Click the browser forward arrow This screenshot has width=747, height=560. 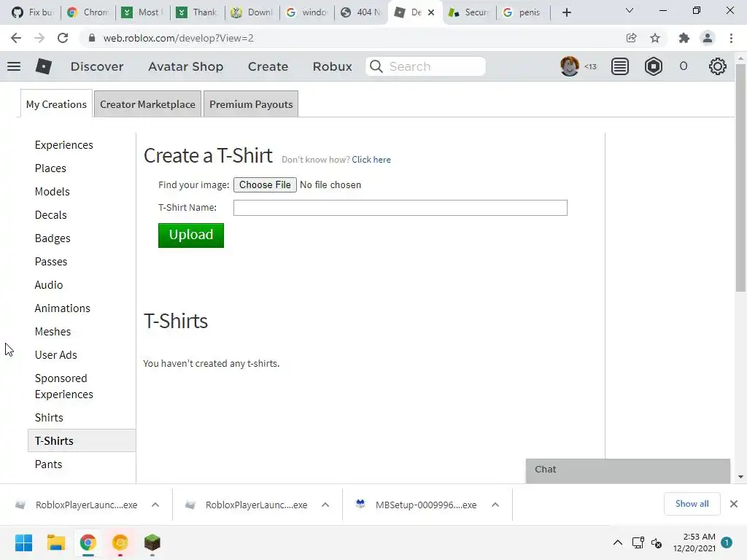39,38
